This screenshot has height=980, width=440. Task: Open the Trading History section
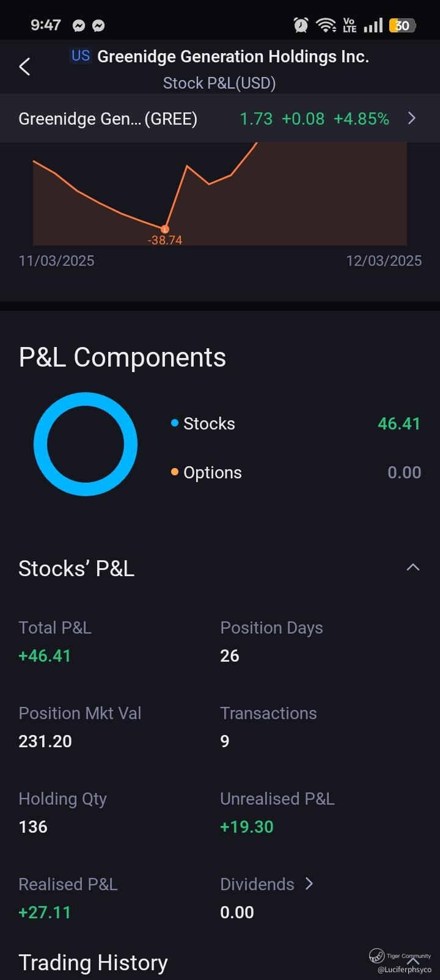tap(93, 962)
